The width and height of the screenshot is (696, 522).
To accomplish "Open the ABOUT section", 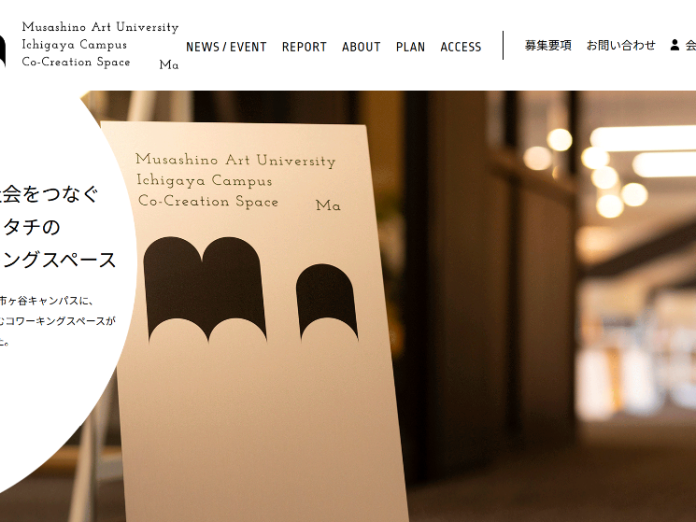I will pos(361,47).
